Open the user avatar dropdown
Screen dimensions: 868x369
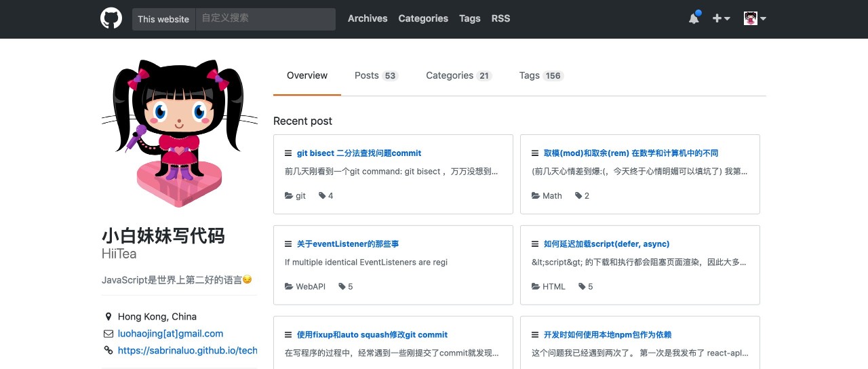[x=755, y=19]
